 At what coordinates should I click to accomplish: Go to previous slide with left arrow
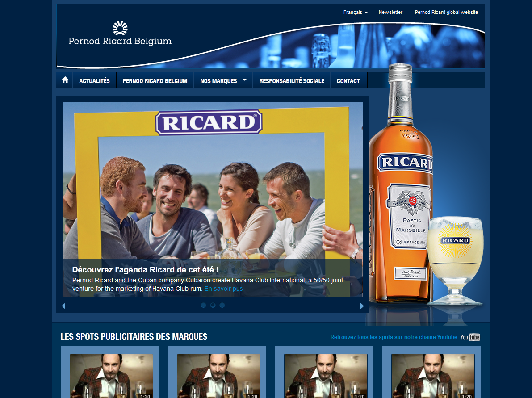[63, 306]
